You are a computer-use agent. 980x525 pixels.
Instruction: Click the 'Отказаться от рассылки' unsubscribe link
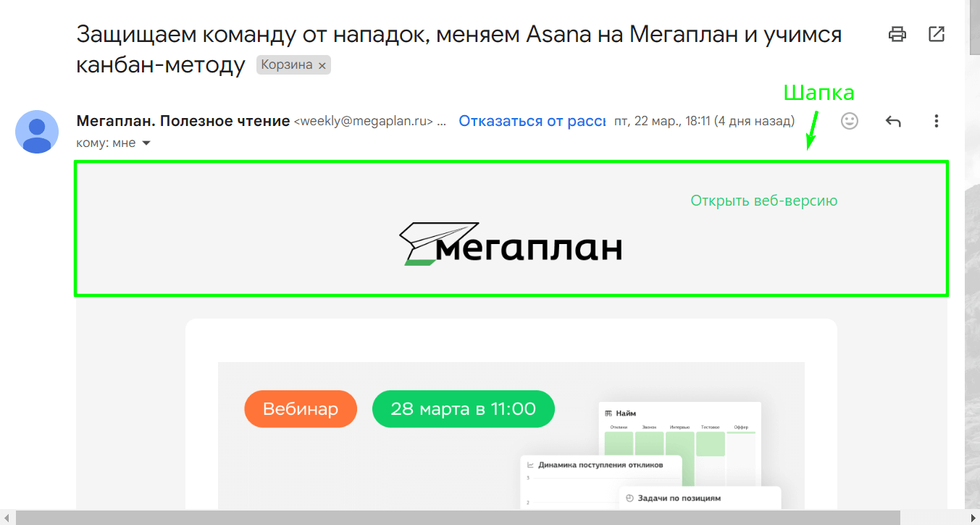532,121
